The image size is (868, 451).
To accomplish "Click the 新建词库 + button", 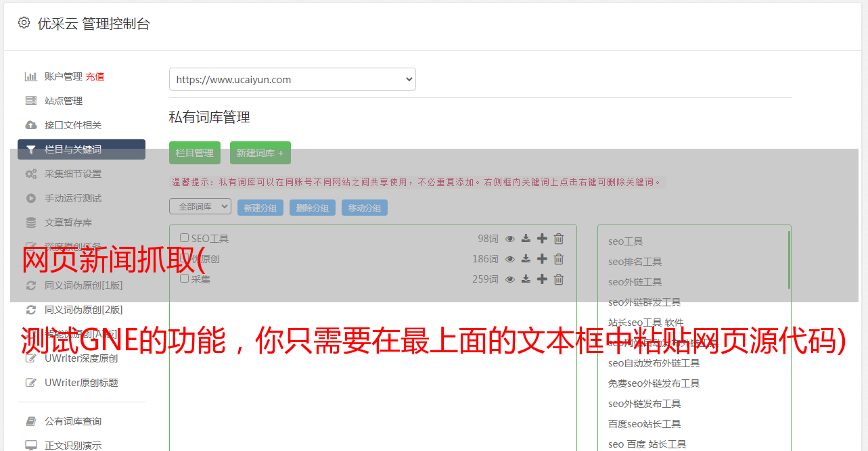I will coord(260,153).
